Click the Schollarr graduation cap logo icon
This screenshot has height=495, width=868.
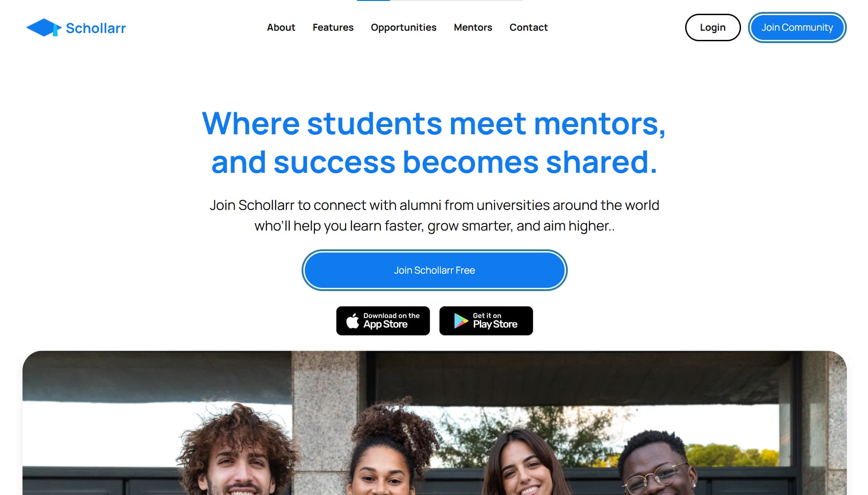pyautogui.click(x=44, y=27)
